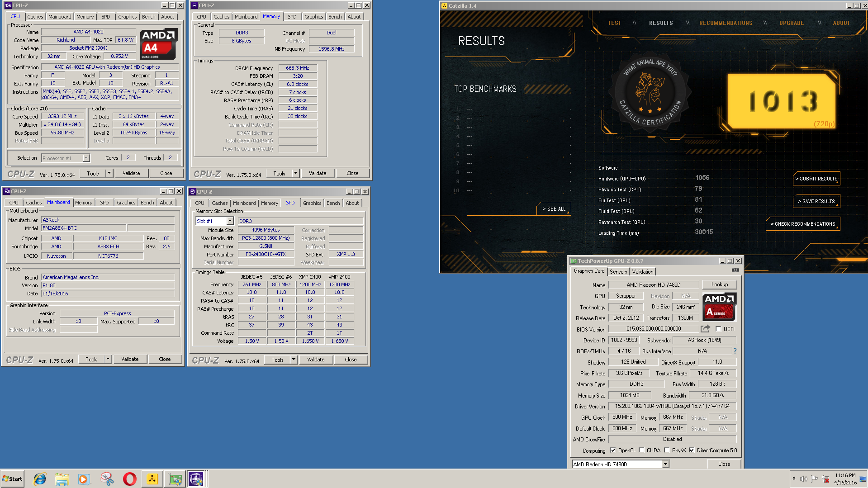Click the GPU-Z title bar icon
868x488 pixels.
tap(573, 261)
